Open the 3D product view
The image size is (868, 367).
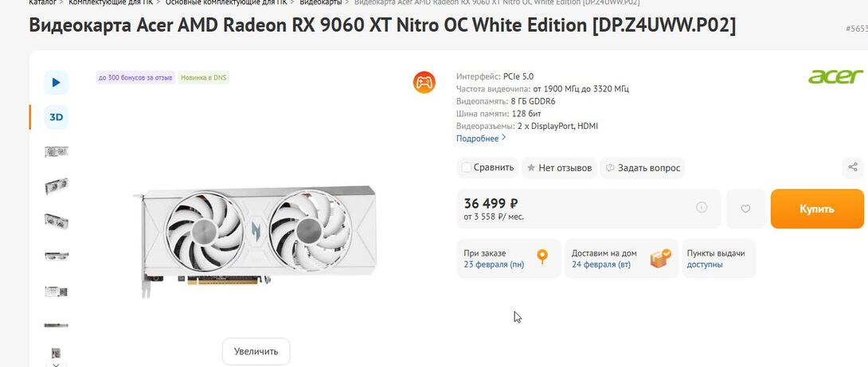pos(56,117)
